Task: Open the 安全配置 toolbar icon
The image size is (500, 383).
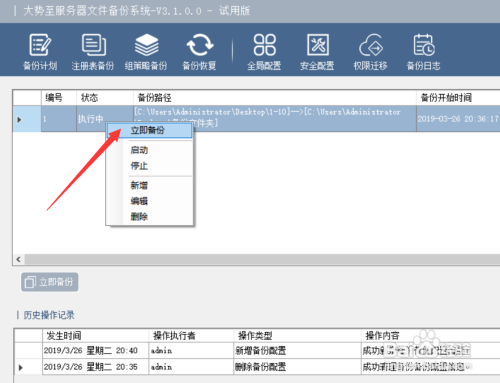Action: [x=317, y=52]
